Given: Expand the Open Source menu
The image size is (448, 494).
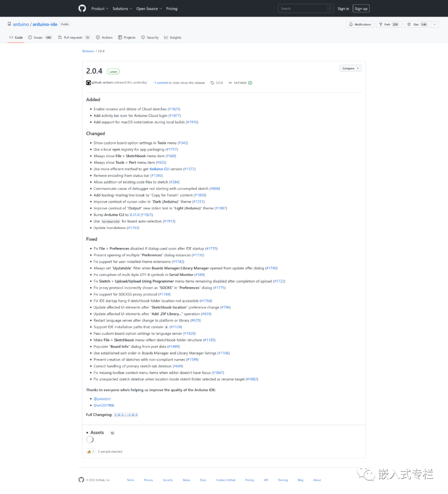Looking at the screenshot, I should [149, 9].
